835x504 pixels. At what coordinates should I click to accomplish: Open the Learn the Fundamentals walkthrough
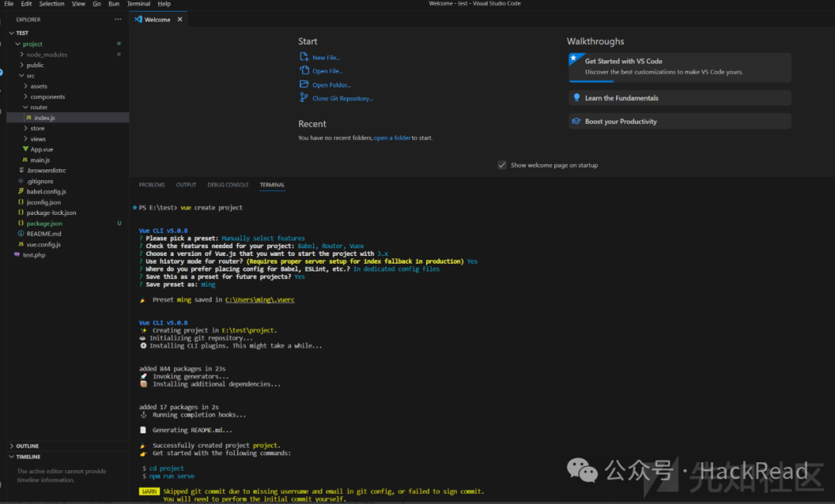[x=680, y=98]
